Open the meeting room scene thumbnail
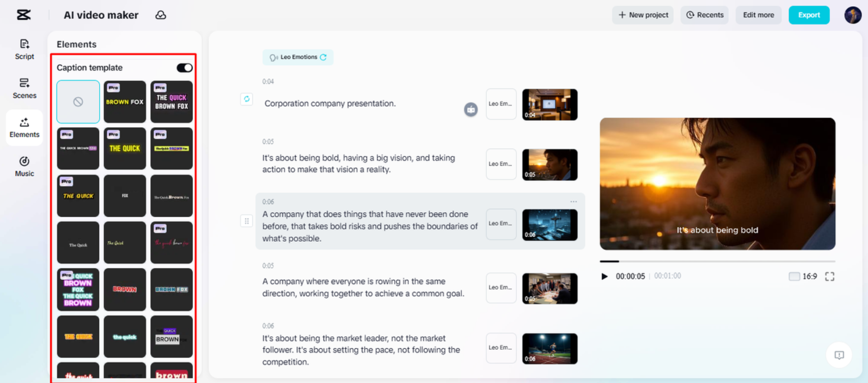 click(550, 104)
